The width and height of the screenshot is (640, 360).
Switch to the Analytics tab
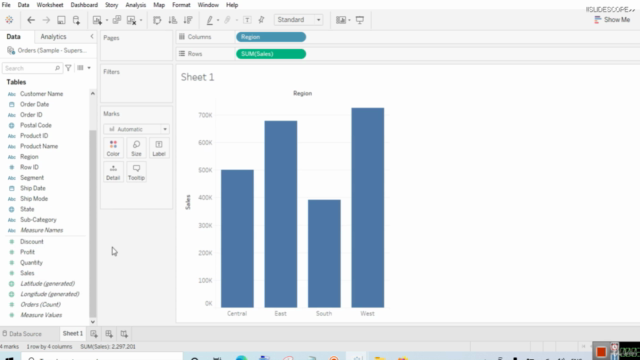click(53, 37)
